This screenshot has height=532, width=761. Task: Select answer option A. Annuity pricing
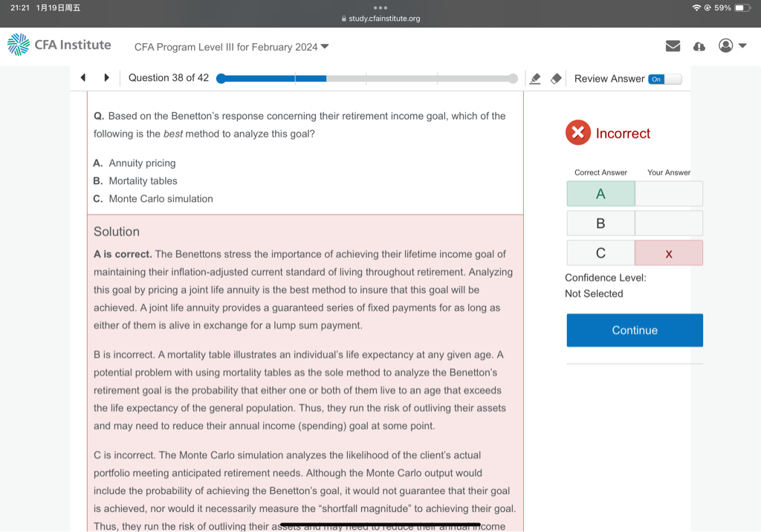[x=142, y=163]
